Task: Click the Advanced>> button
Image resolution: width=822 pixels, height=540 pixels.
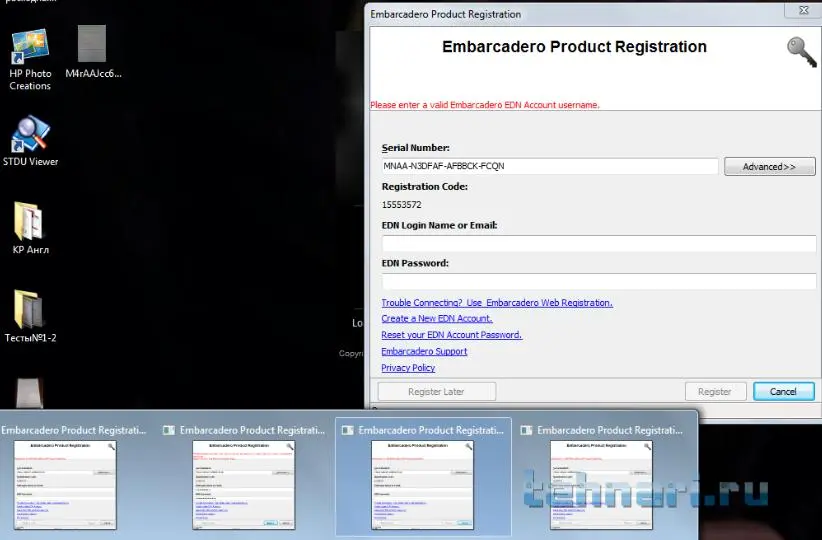Action: pos(769,167)
